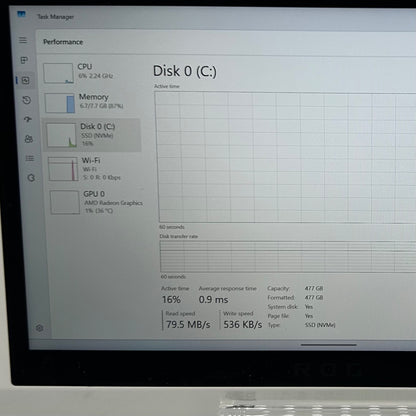This screenshot has width=416, height=416.
Task: Click the Disk active time graph
Action: tap(286, 157)
